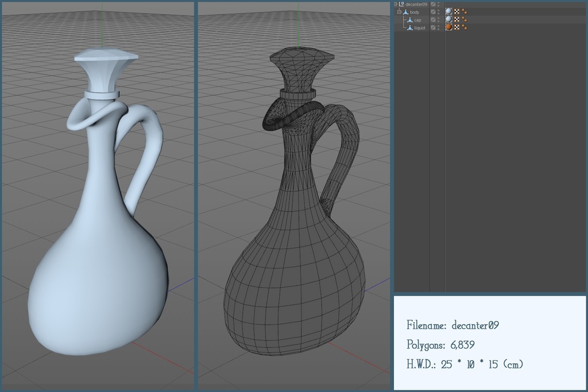The width and height of the screenshot is (588, 392).
Task: Select the body's light blue material tag
Action: tap(449, 11)
